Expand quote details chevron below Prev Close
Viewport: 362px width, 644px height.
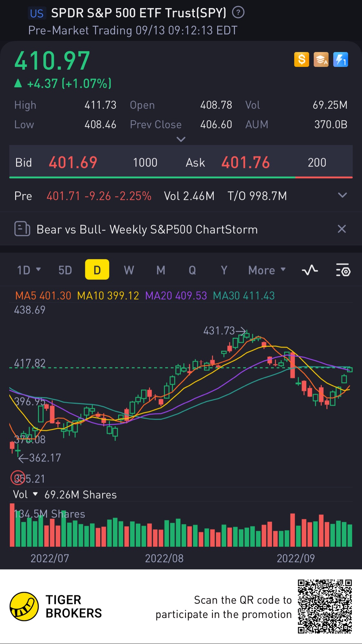[x=181, y=139]
